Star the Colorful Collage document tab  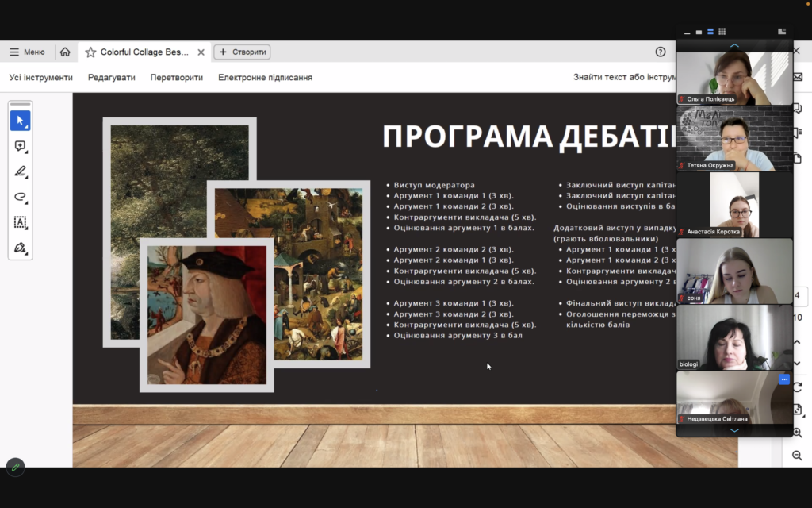pyautogui.click(x=90, y=52)
